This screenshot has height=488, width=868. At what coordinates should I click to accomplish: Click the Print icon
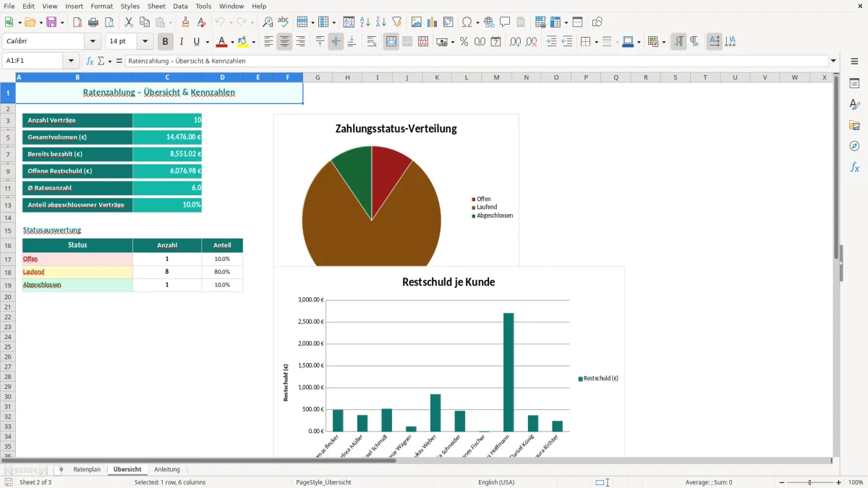tap(93, 22)
